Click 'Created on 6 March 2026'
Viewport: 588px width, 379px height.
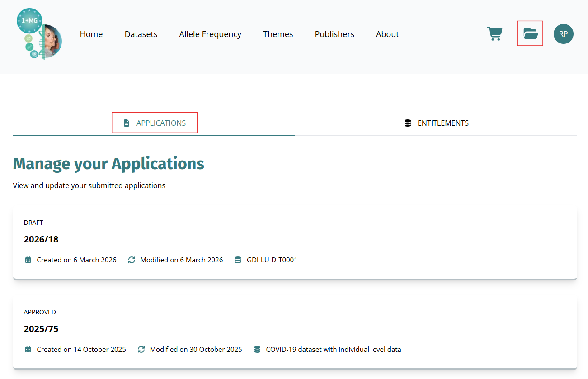[x=76, y=260]
